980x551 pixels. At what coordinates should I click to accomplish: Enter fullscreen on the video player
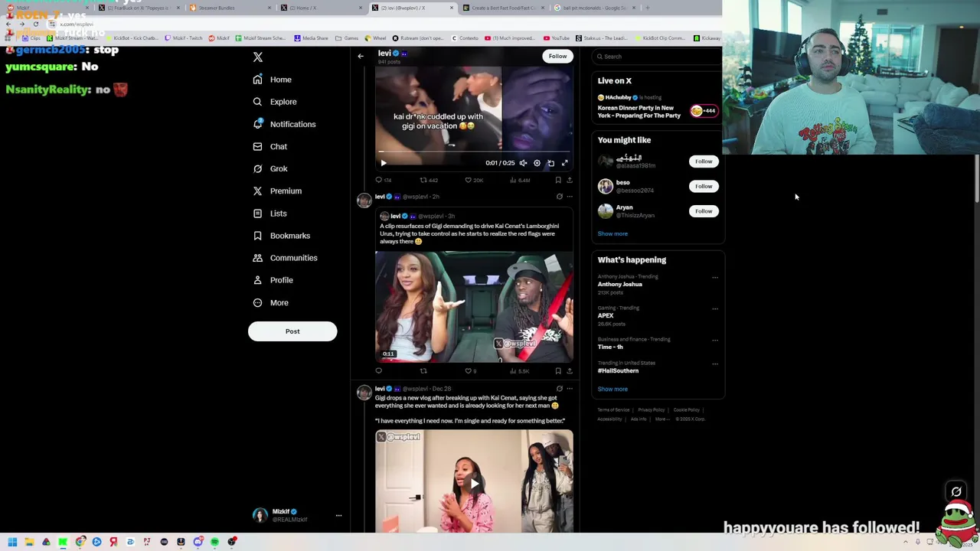pos(565,163)
